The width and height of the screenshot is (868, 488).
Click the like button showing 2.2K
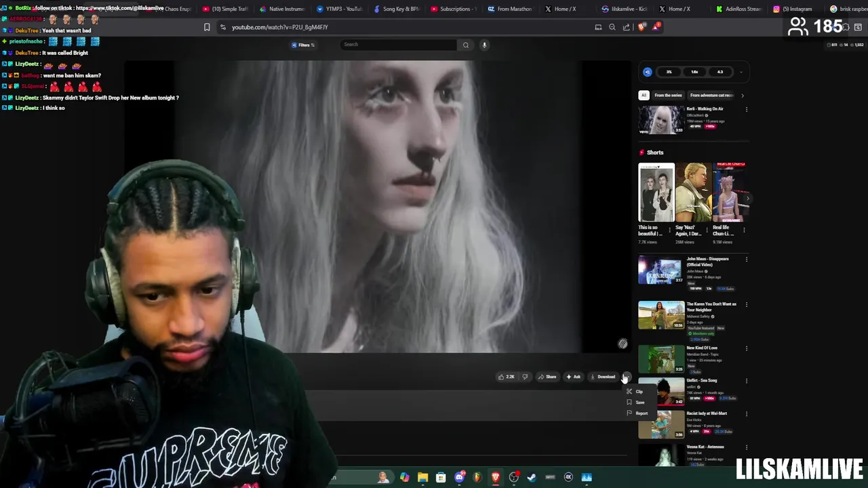(x=506, y=377)
